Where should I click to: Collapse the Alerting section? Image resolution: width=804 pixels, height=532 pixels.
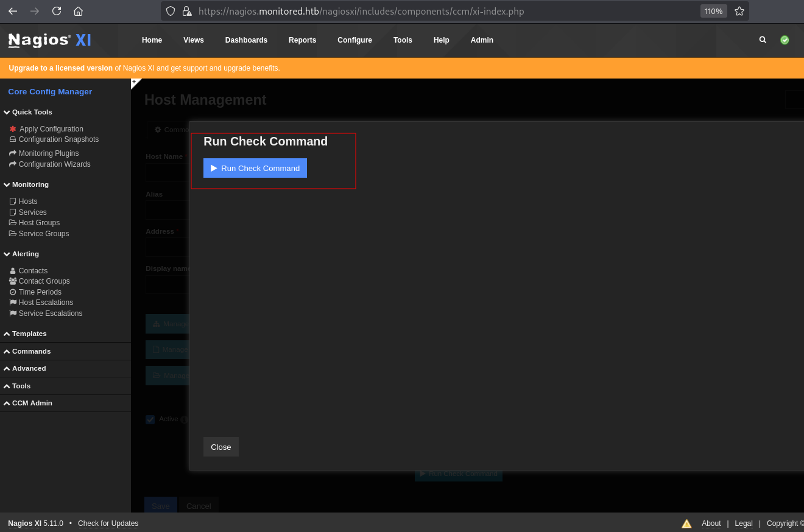point(21,254)
